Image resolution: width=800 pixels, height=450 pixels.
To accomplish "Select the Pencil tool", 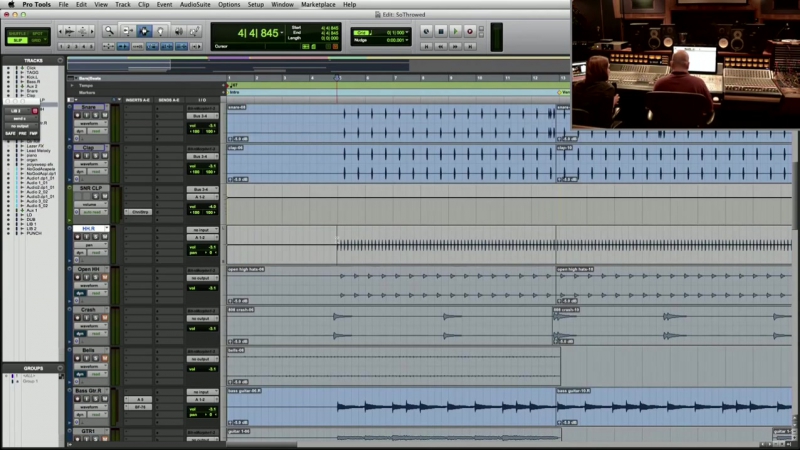I will pos(194,31).
